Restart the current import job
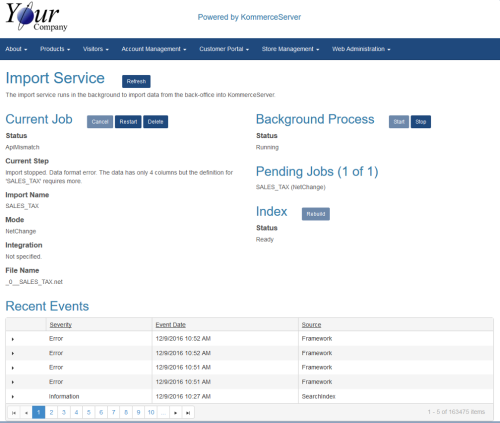This screenshot has width=500, height=423. tap(128, 122)
